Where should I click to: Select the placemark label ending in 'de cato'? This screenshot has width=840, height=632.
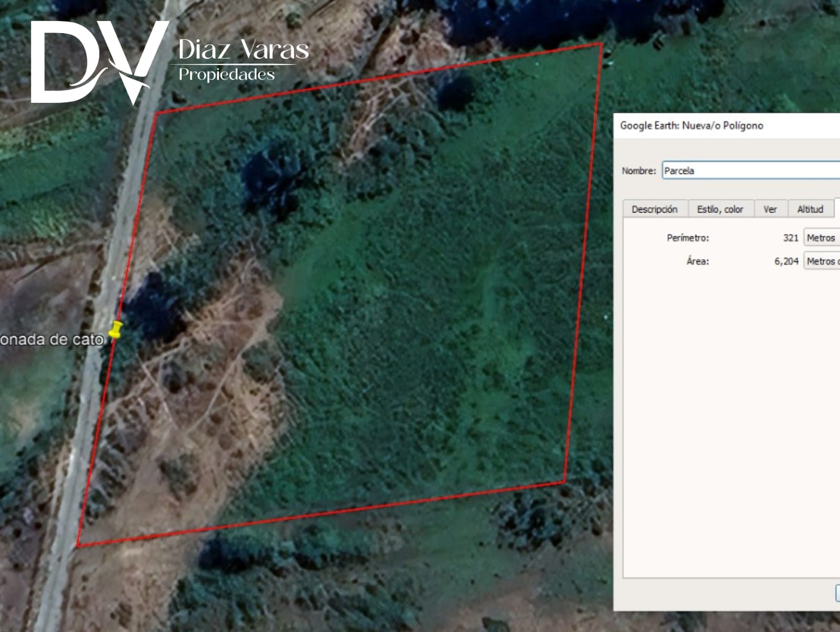51,340
